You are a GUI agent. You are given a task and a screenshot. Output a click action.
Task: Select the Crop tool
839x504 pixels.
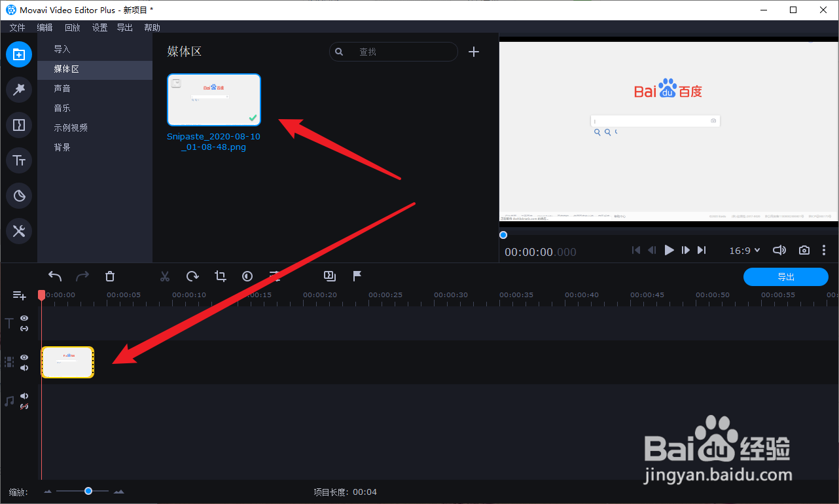click(x=221, y=276)
